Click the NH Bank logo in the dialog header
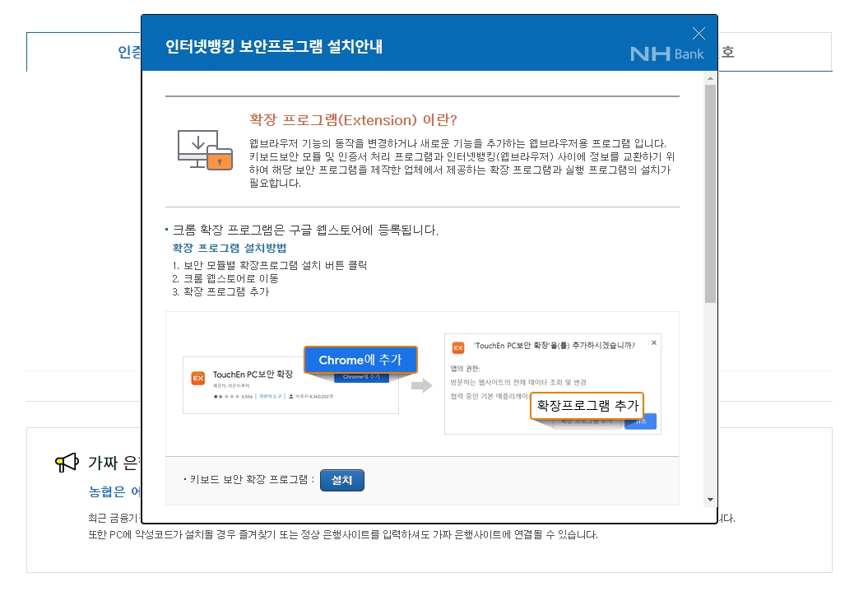This screenshot has width=868, height=596. click(666, 52)
